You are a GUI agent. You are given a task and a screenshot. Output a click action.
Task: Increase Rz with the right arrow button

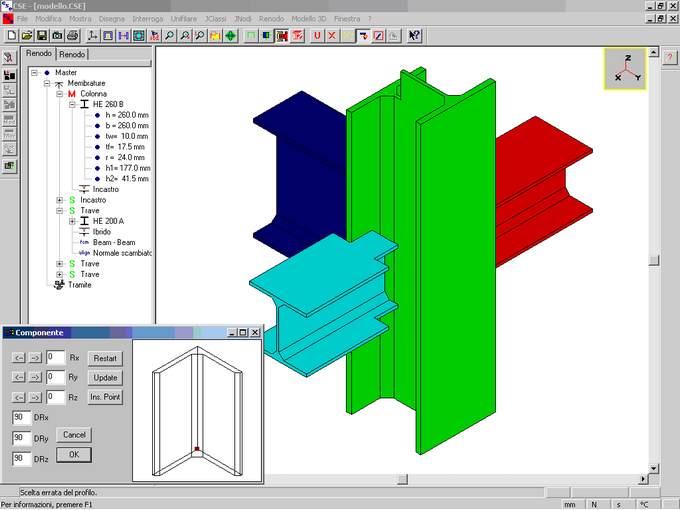pyautogui.click(x=35, y=397)
